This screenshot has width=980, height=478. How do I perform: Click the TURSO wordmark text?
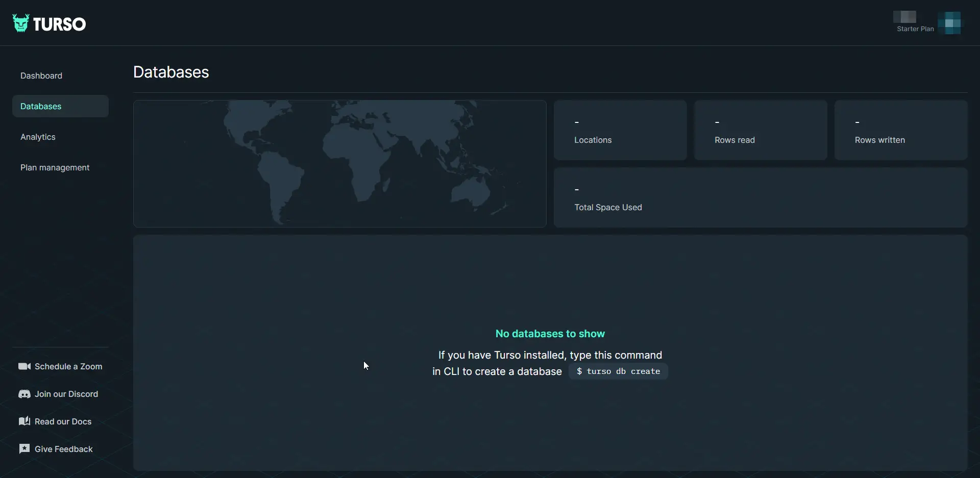click(x=59, y=24)
